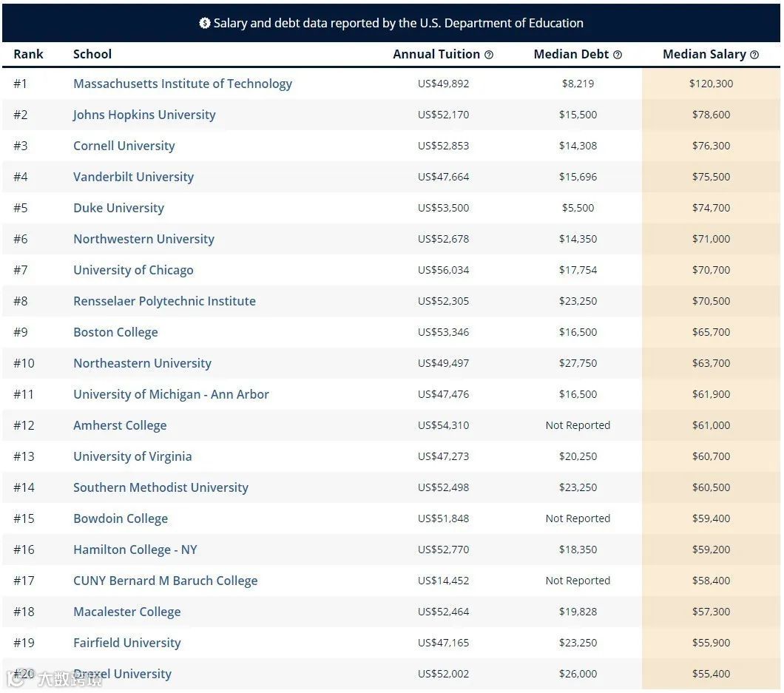Open Johns Hopkins University page

[x=144, y=115]
